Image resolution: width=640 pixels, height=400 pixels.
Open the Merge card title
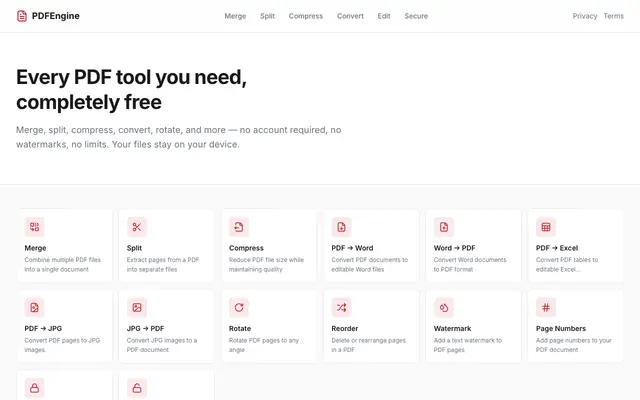point(35,248)
